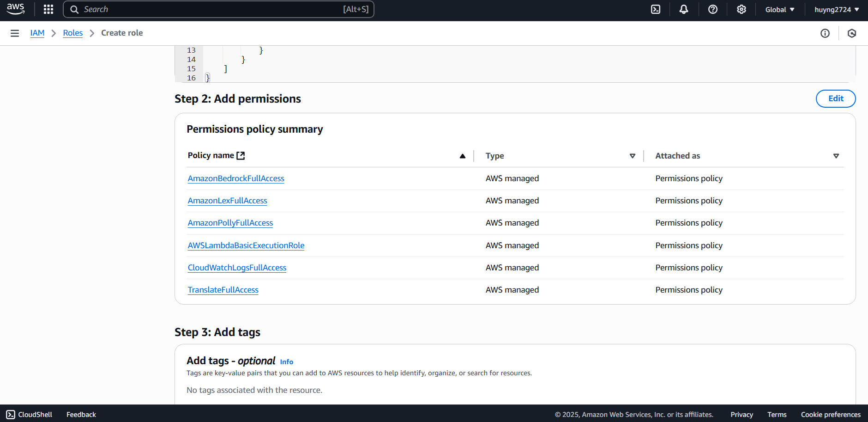Open Cookie preferences
868x422 pixels.
click(x=831, y=415)
